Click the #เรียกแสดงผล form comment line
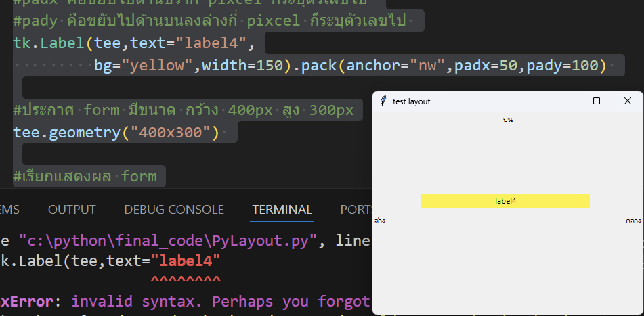The image size is (644, 316). (x=85, y=177)
